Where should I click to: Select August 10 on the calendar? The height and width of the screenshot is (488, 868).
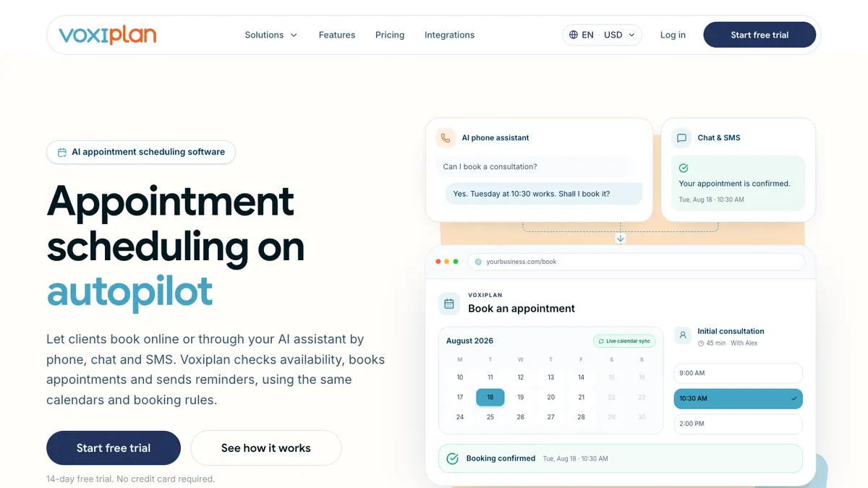[460, 377]
